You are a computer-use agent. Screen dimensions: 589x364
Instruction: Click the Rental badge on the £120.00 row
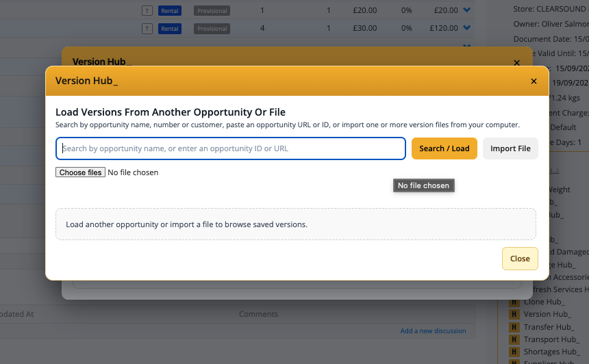[x=170, y=29]
